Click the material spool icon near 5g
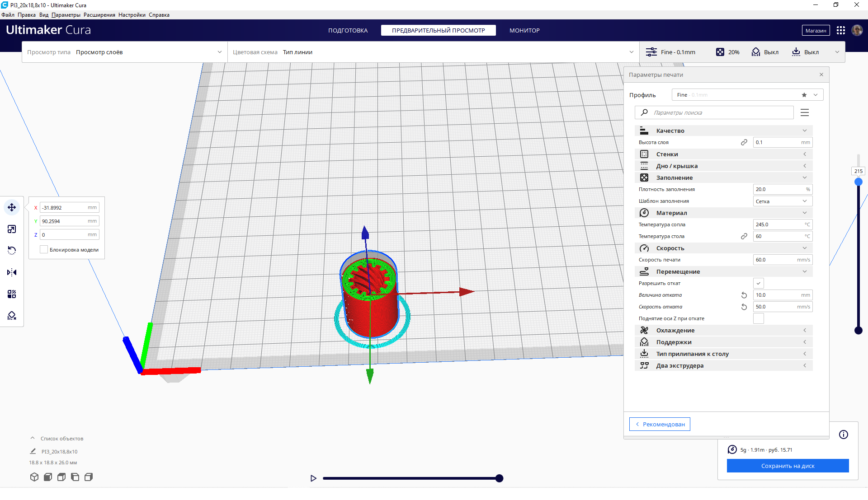This screenshot has height=500, width=868. click(732, 449)
